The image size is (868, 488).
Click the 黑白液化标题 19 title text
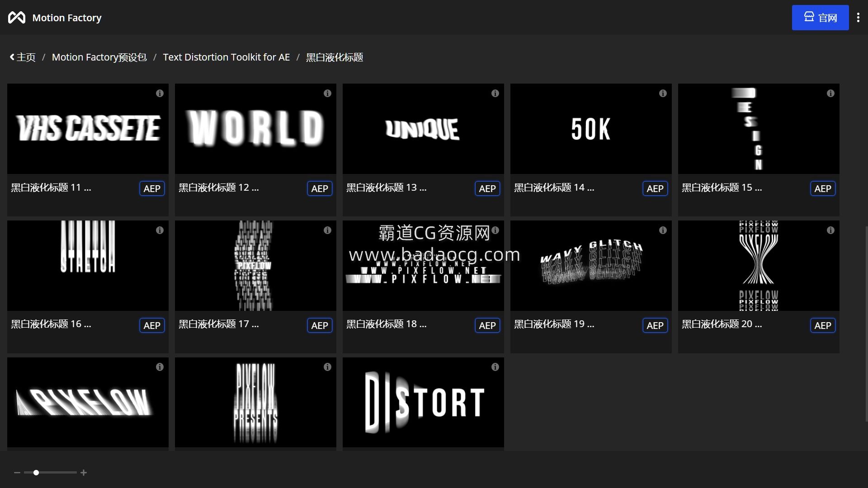click(x=554, y=324)
